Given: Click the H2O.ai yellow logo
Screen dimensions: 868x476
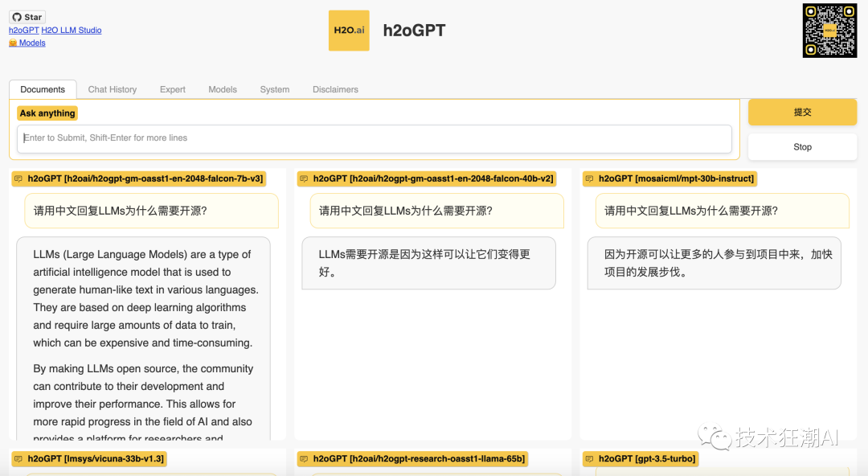Looking at the screenshot, I should [349, 31].
